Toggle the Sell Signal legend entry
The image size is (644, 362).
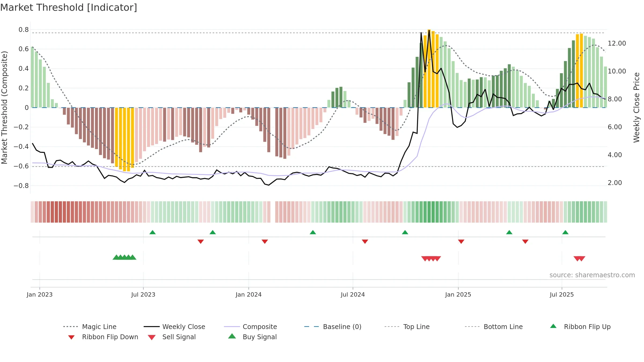[172, 337]
